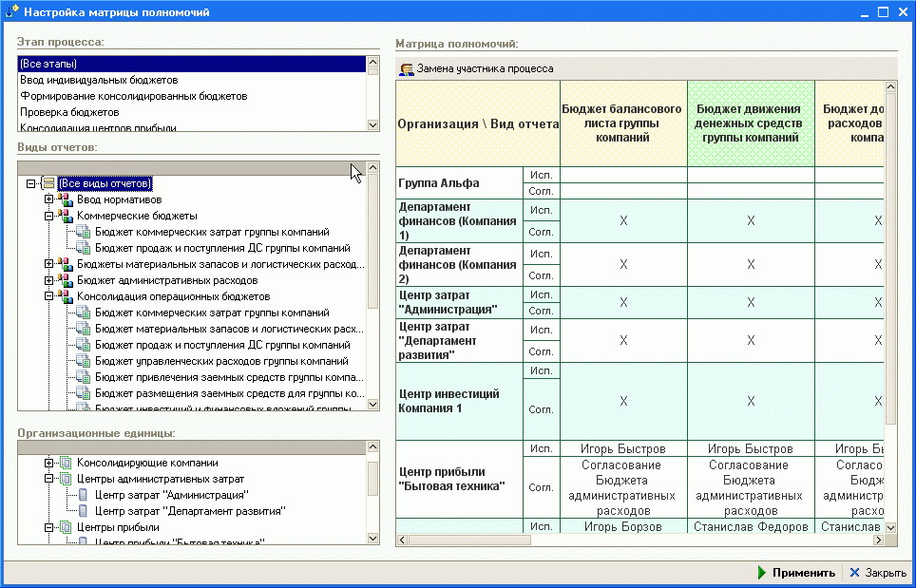
Task: Select stage Ввод индивидуальных бюджетов
Action: [192, 80]
